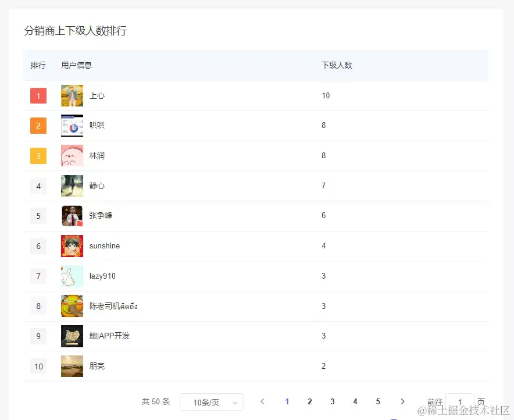Click username 林润

tap(97, 156)
